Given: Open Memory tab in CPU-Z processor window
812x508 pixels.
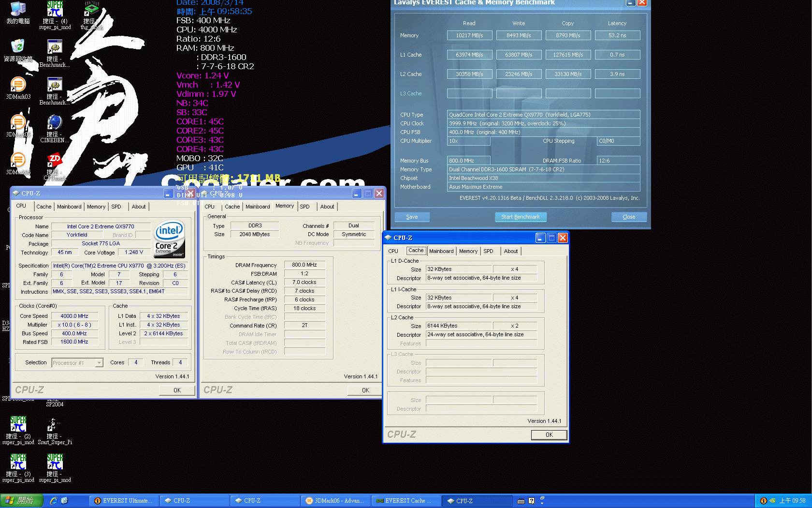Looking at the screenshot, I should pyautogui.click(x=96, y=207).
